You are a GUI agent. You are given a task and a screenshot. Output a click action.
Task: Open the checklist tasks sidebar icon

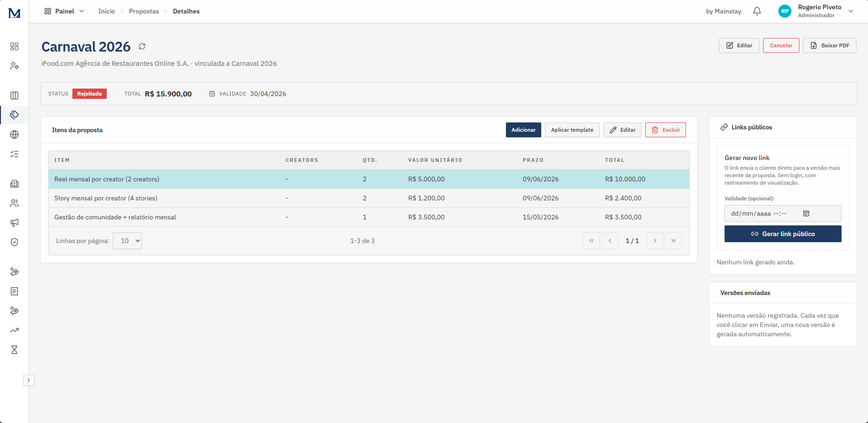tap(14, 154)
